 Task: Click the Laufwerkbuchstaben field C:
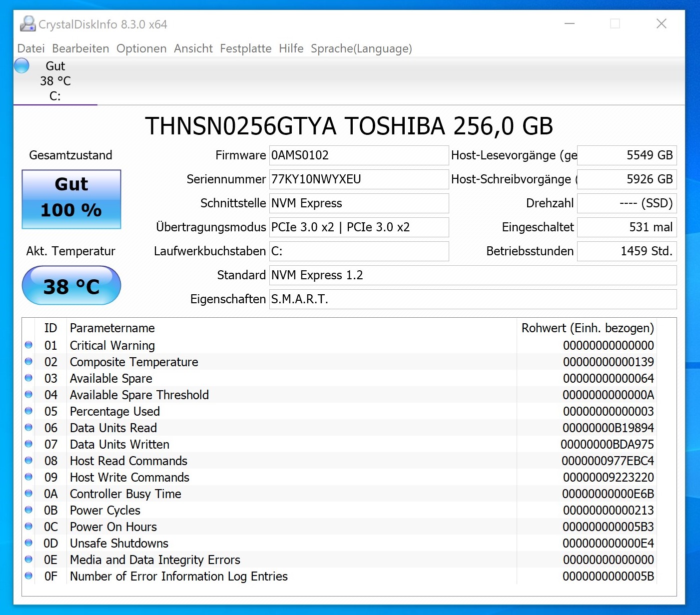click(359, 251)
